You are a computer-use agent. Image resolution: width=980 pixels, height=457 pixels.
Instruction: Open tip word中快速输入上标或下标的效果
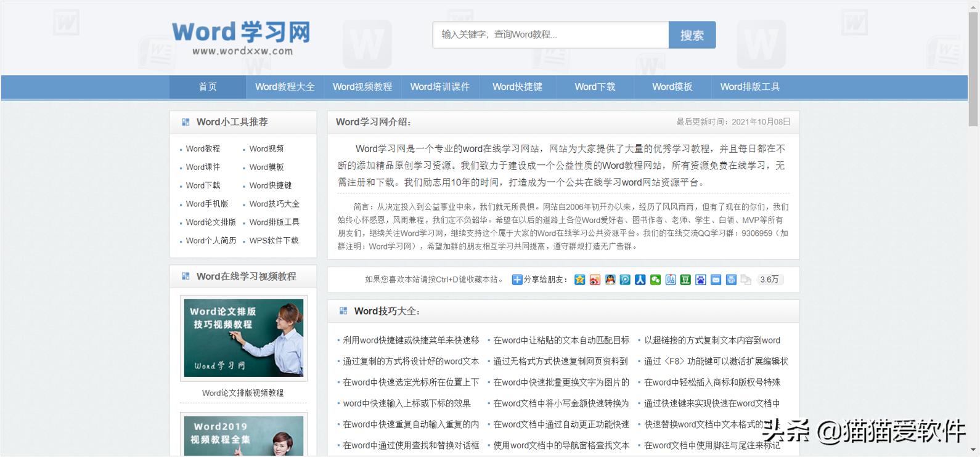[407, 403]
